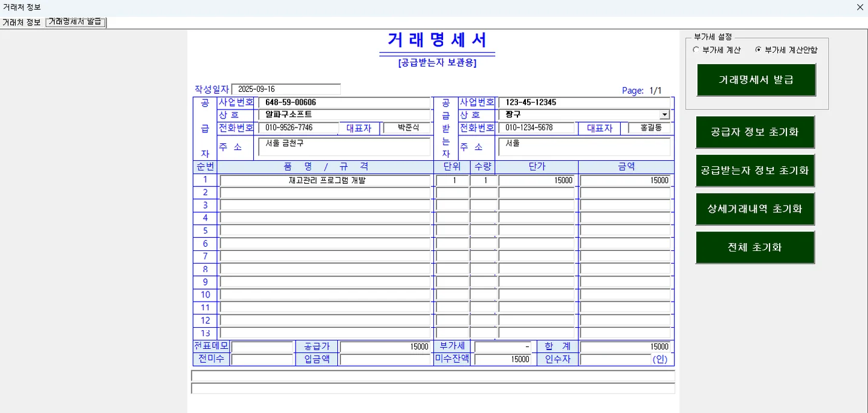Click the [공급받는자 보관용] subtitle

coord(437,62)
